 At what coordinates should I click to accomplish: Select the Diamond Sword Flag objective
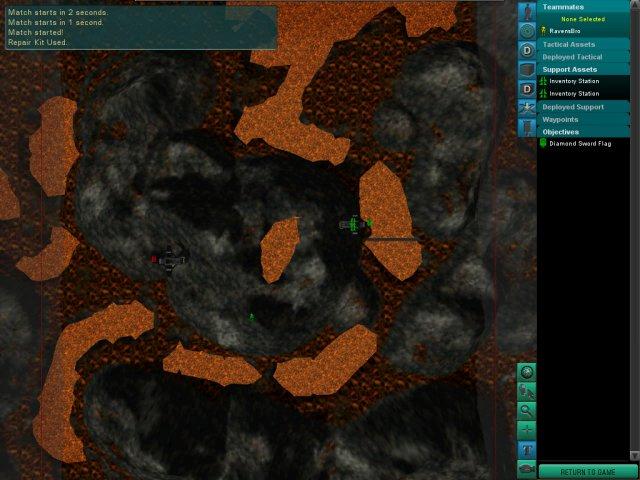[x=584, y=143]
